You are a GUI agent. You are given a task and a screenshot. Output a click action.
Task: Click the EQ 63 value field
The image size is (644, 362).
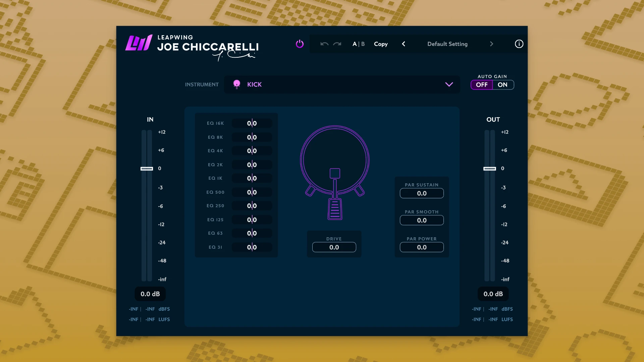[252, 233]
